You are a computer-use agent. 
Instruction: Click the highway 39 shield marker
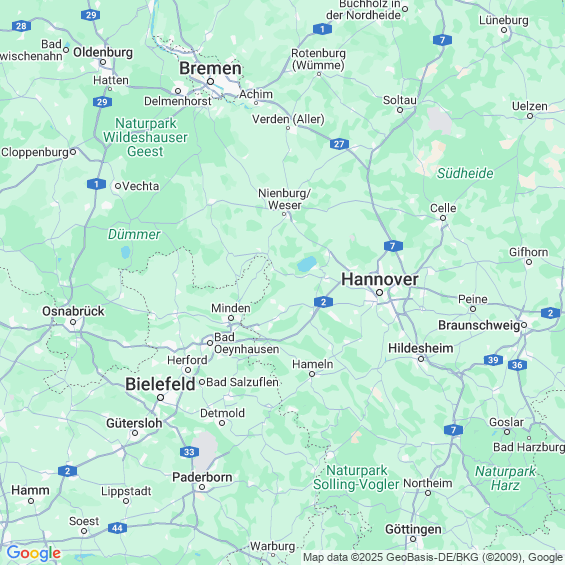point(493,360)
